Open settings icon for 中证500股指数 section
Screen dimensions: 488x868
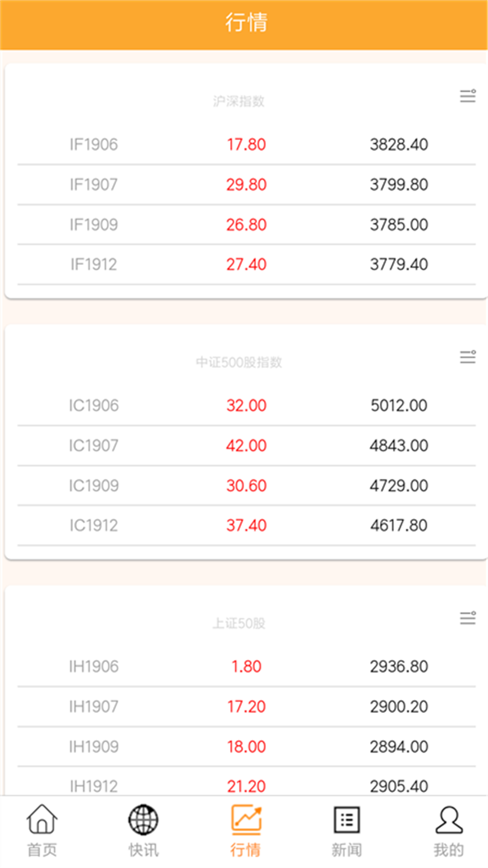(x=468, y=357)
